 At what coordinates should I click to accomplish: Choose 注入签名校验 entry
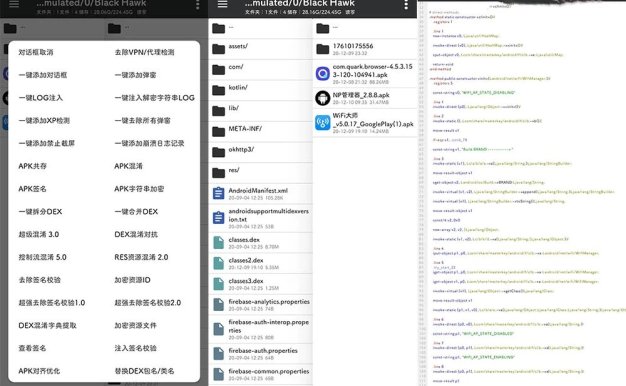coord(135,348)
